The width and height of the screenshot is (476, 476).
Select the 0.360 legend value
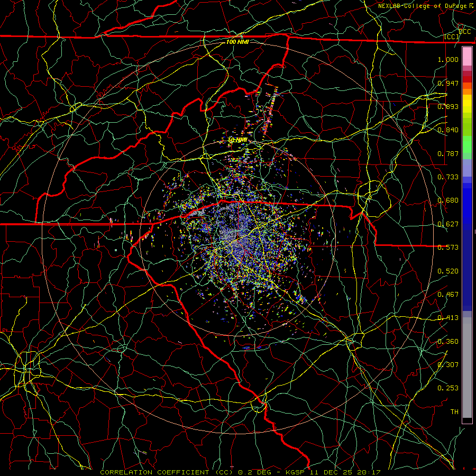(x=448, y=342)
